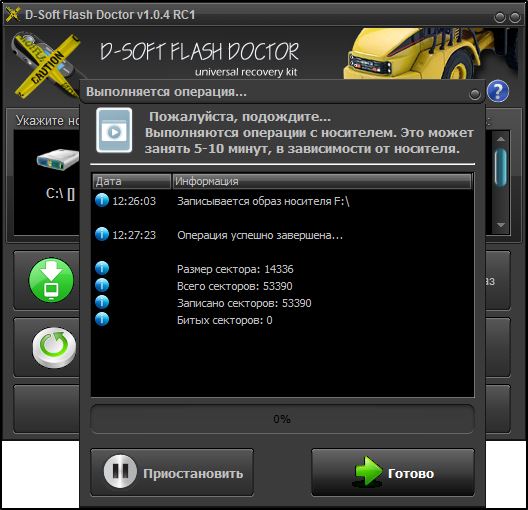Click the Информация column header
528x510 pixels.
click(x=322, y=181)
